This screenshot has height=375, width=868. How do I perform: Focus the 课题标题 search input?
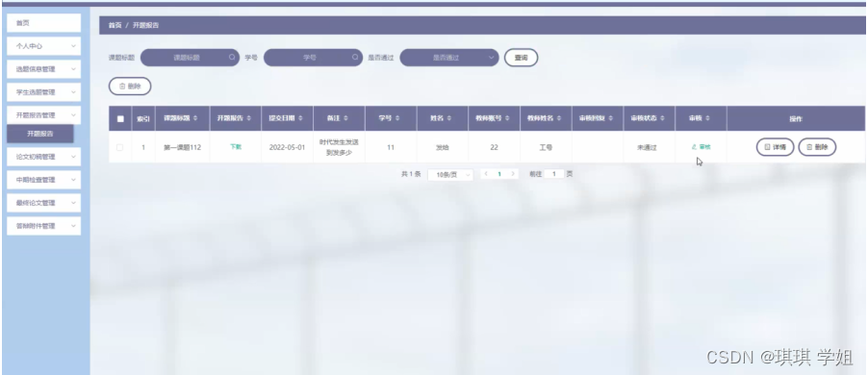click(190, 58)
